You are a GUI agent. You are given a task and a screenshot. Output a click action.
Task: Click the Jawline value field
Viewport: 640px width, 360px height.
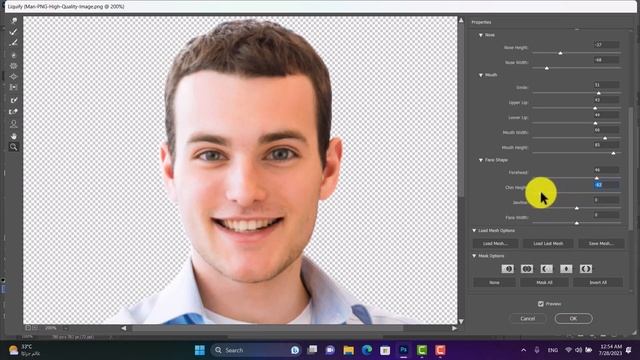pos(607,200)
